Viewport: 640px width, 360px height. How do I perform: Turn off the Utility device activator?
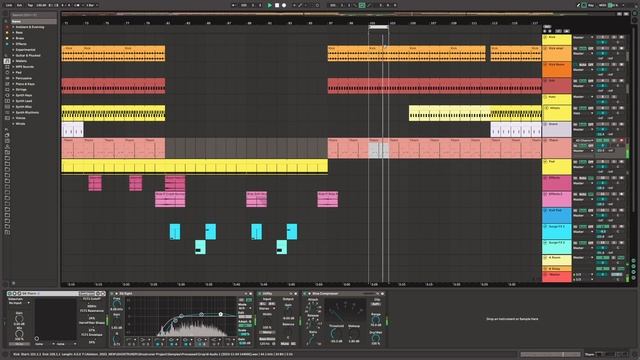tap(260, 293)
